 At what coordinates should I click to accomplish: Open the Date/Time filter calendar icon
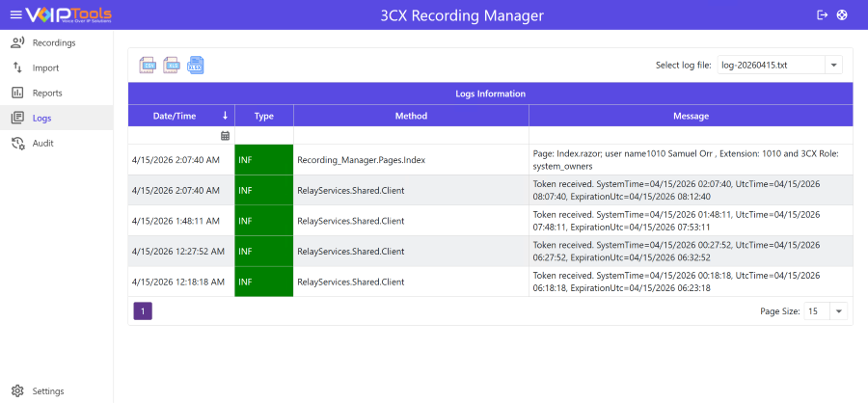coord(225,136)
